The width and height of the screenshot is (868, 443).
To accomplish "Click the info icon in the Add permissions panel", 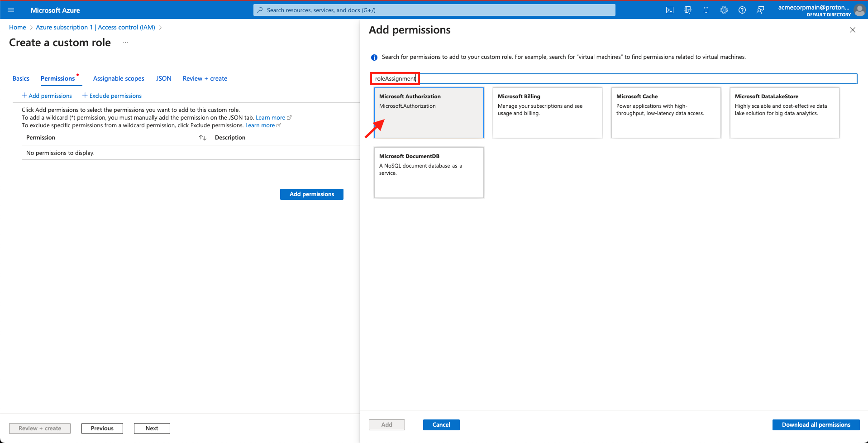I will coord(374,58).
